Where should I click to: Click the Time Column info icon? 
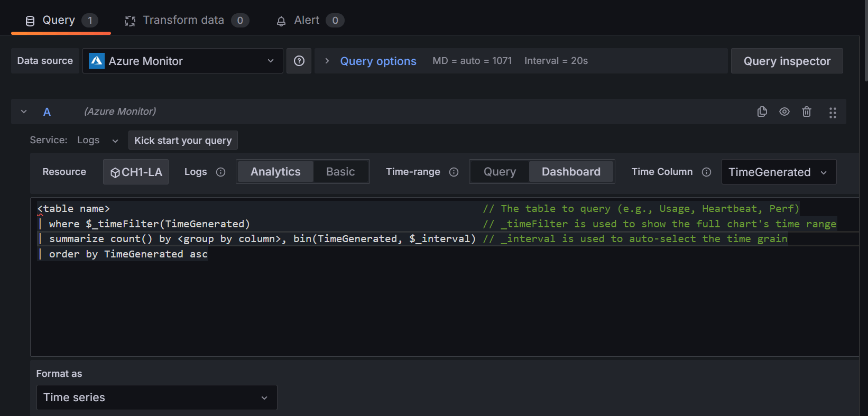pyautogui.click(x=706, y=172)
